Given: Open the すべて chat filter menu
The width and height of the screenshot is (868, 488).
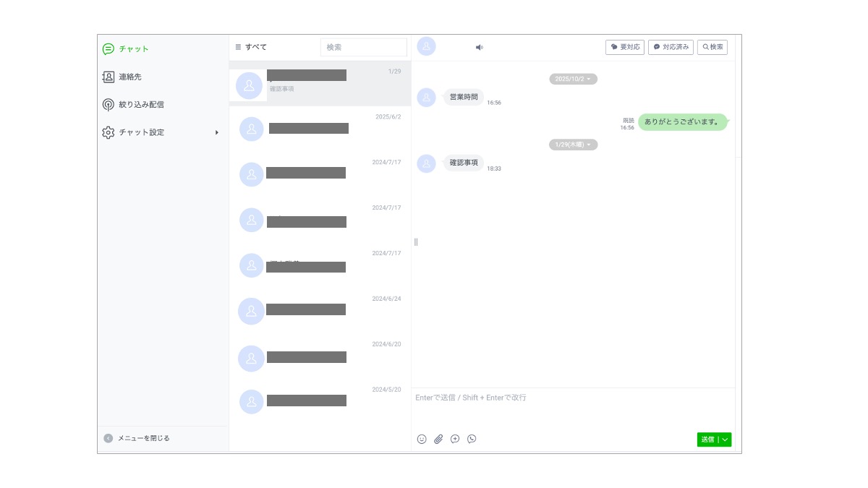Looking at the screenshot, I should click(x=251, y=47).
